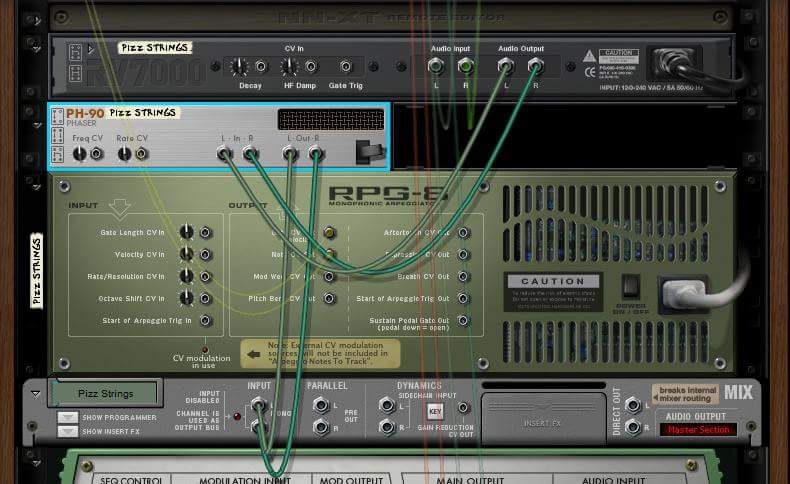Viewport: 790px width, 484px height.
Task: Click the Mix channel Parallel R jack
Action: pos(320,427)
